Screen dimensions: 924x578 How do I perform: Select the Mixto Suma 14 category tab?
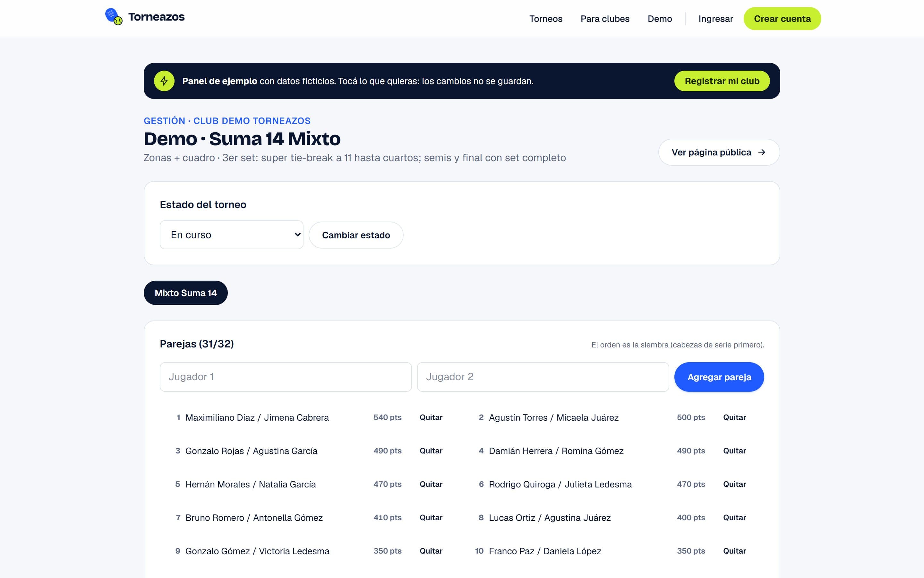tap(185, 293)
